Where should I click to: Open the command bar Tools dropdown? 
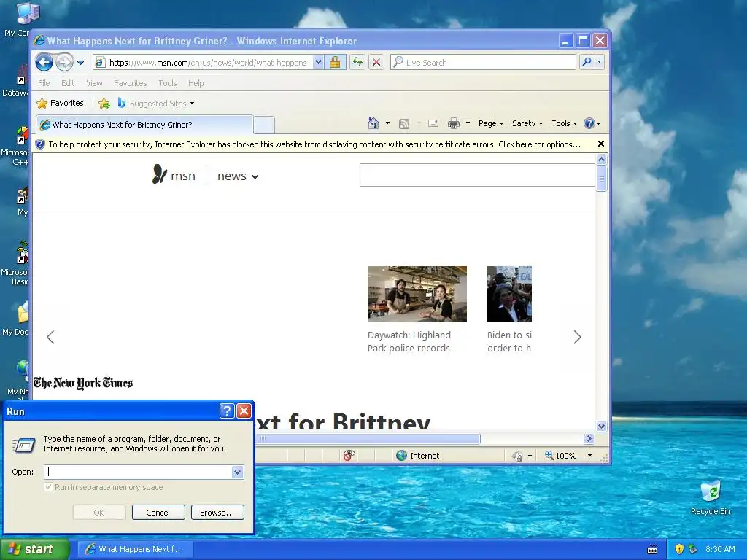(x=564, y=123)
